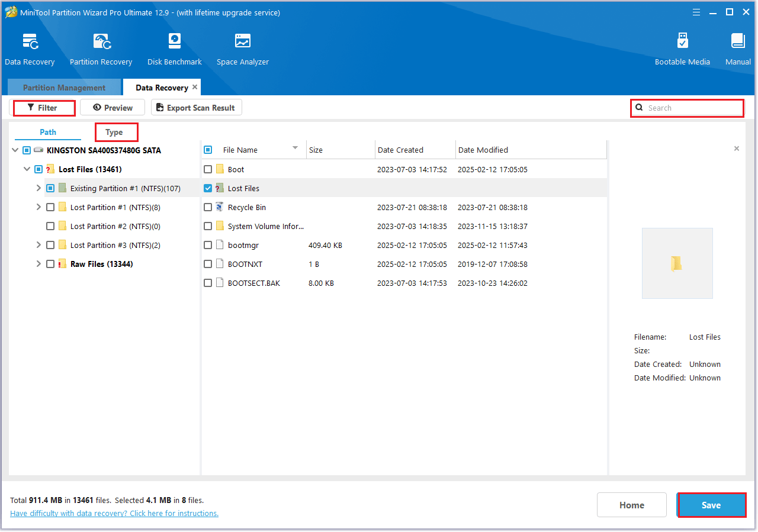The width and height of the screenshot is (758, 532).
Task: Click the MiniTool app logo in title bar
Action: click(x=10, y=12)
